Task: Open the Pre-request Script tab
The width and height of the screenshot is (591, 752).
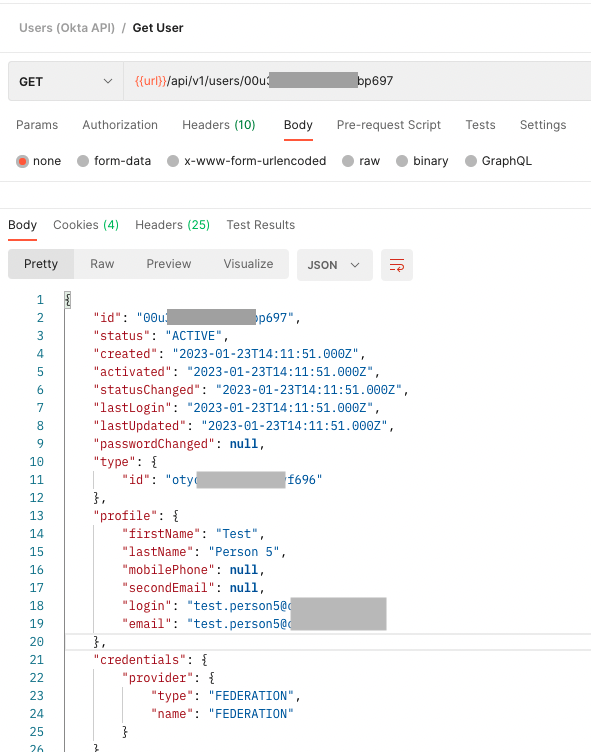Action: [x=389, y=125]
